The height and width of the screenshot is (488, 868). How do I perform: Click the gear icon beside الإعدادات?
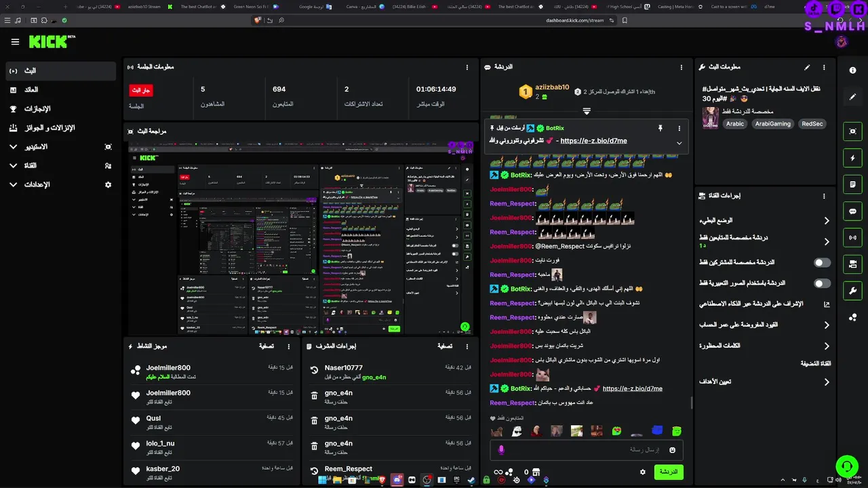pyautogui.click(x=108, y=184)
